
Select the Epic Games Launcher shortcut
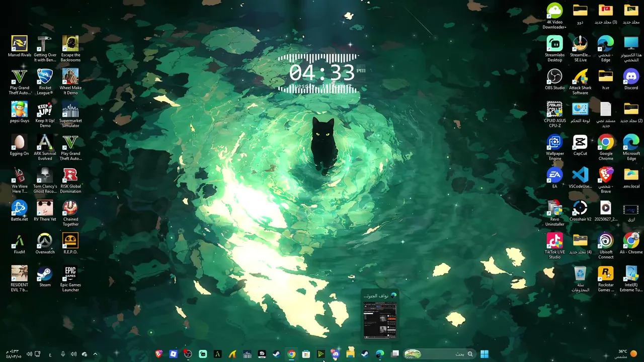(70, 279)
